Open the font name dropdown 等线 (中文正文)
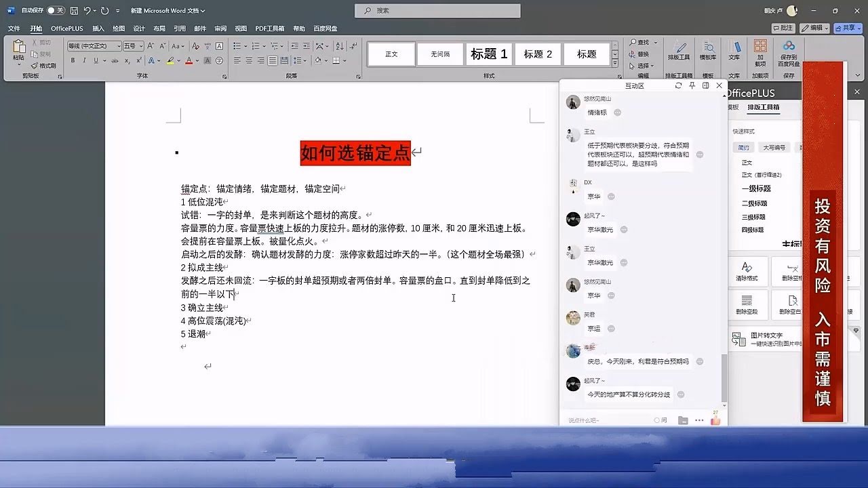 point(94,46)
